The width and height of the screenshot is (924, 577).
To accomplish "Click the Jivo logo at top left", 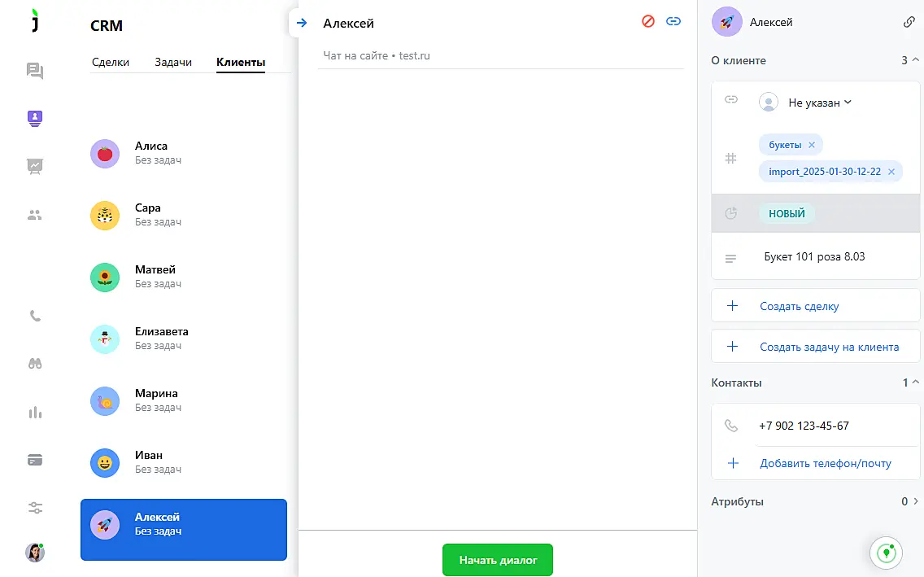I will click(x=35, y=20).
